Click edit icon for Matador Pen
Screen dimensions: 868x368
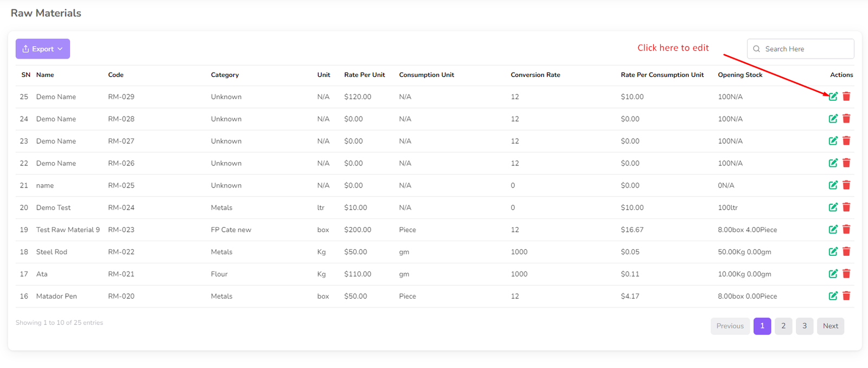pyautogui.click(x=833, y=296)
